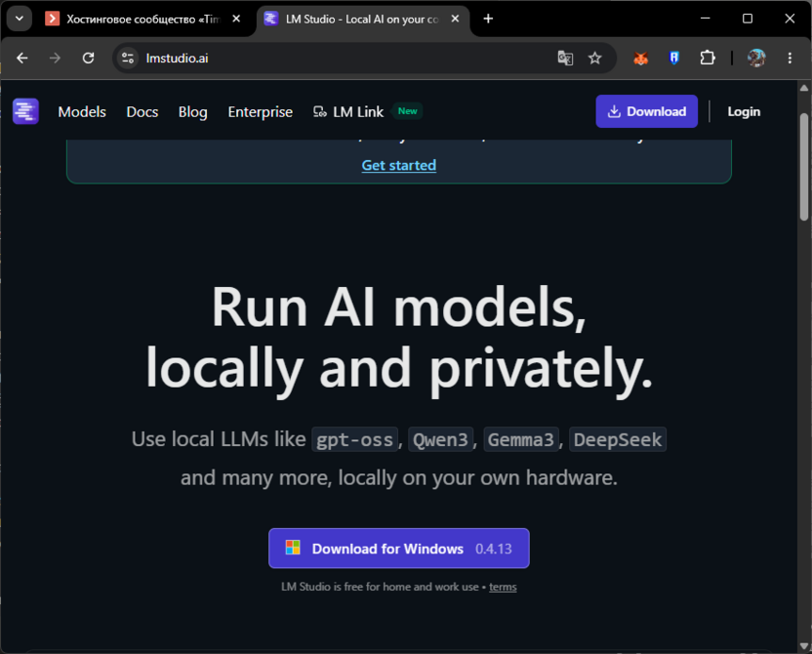Screen dimensions: 812x654
Task: Select the LM Studio browser tab
Action: pyautogui.click(x=362, y=20)
